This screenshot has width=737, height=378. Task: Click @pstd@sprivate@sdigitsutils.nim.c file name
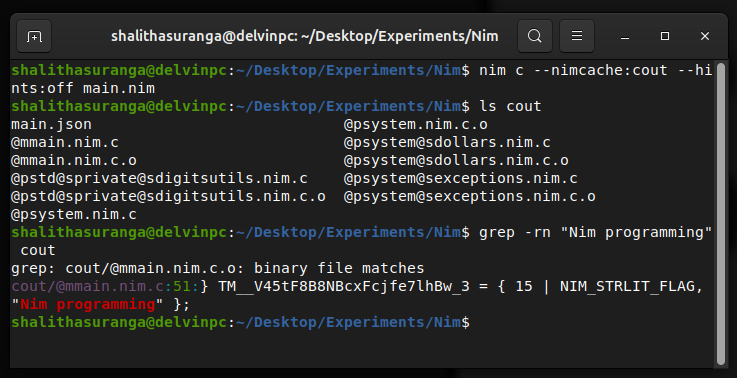pos(159,178)
